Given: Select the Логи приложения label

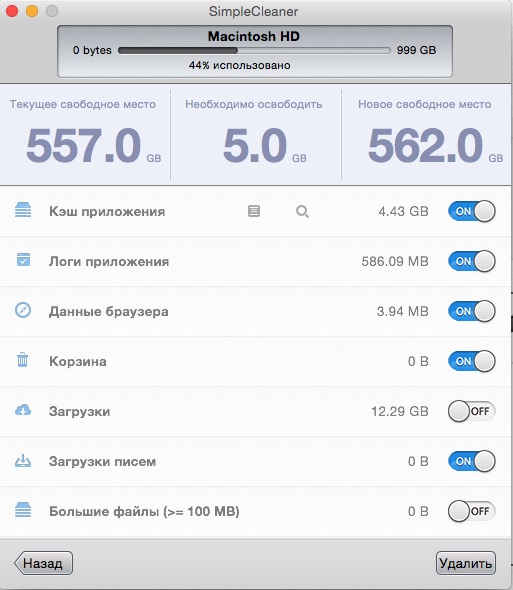Looking at the screenshot, I should 109,262.
